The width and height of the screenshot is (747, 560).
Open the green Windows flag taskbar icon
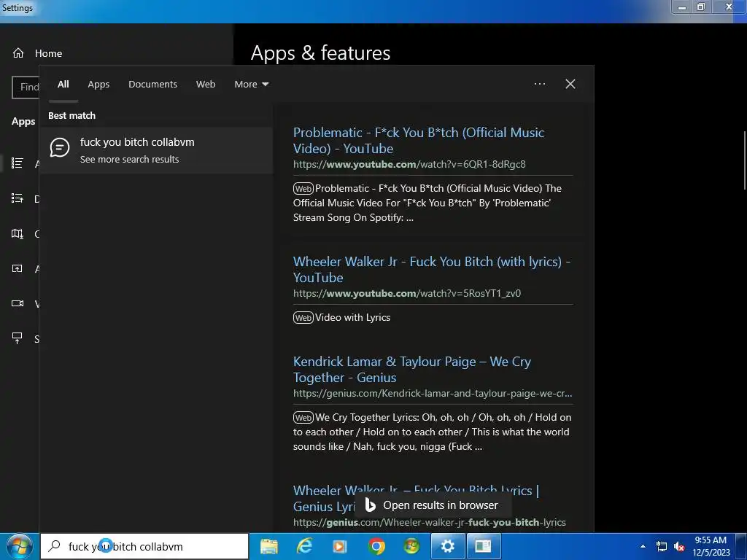411,546
